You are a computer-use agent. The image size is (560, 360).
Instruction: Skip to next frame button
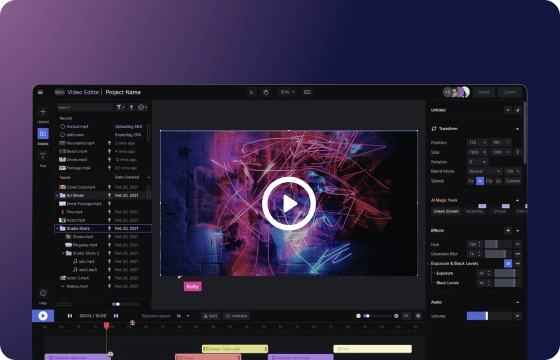pos(116,316)
